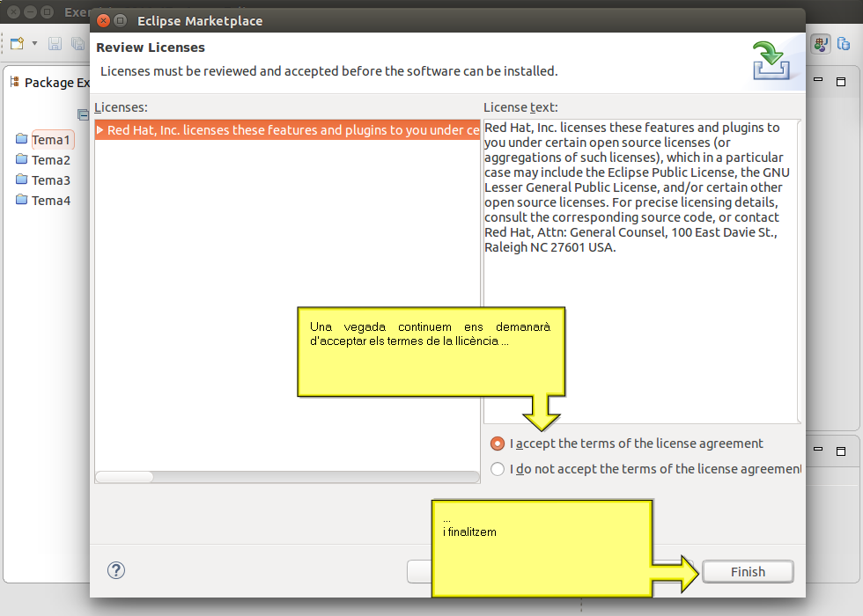Click inside the license text area
The height and width of the screenshot is (616, 863).
pyautogui.click(x=641, y=271)
